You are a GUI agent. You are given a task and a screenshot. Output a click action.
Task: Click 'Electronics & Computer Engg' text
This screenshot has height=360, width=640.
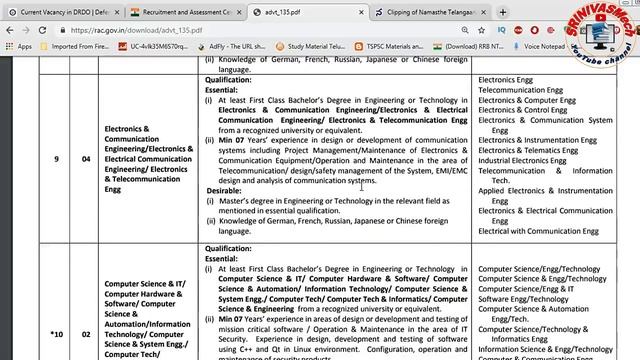527,100
